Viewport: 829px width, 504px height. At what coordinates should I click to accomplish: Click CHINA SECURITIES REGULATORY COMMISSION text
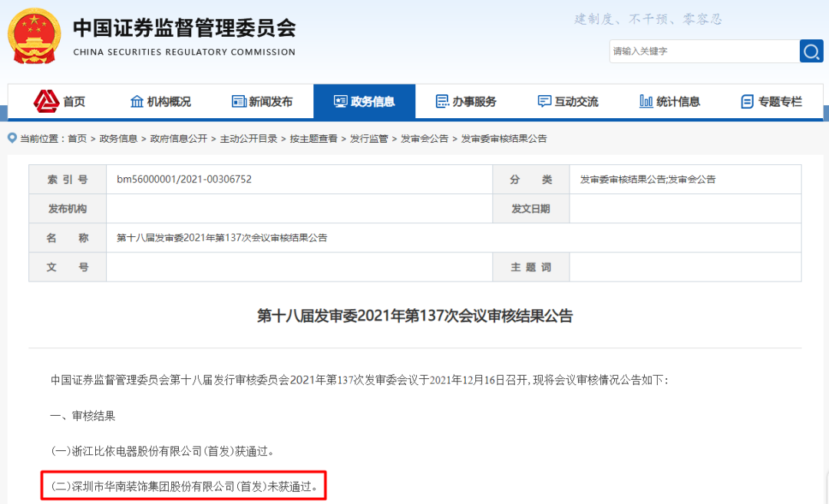pyautogui.click(x=184, y=52)
